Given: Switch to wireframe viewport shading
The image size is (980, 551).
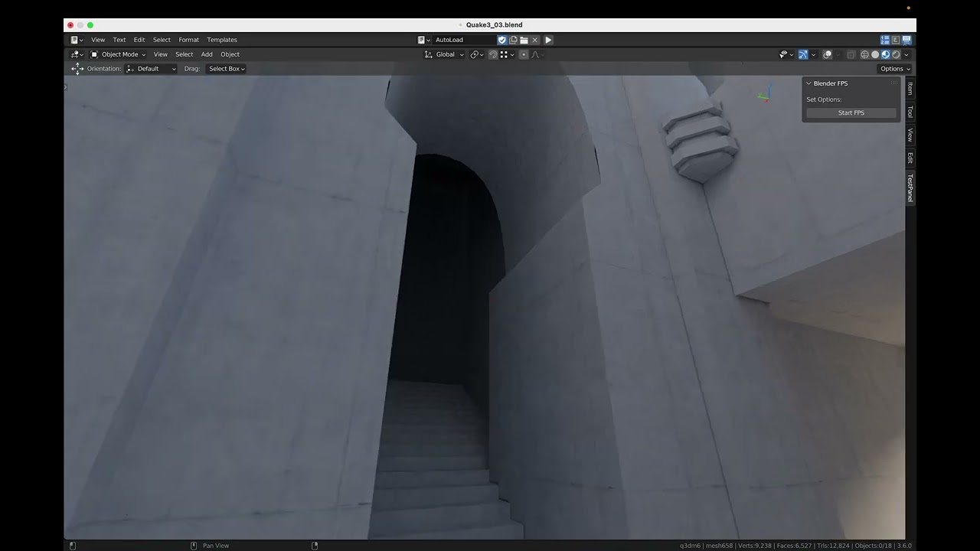Looking at the screenshot, I should click(x=864, y=54).
